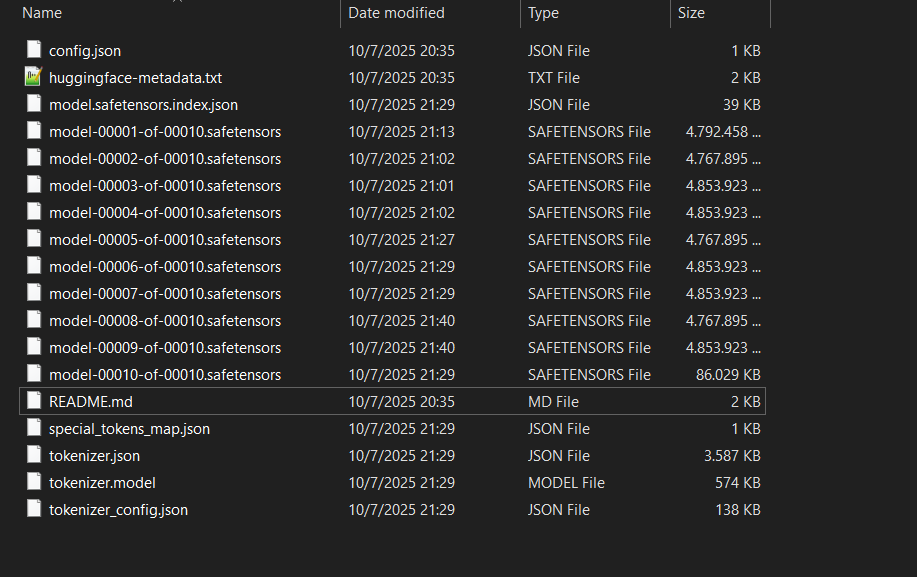Image resolution: width=917 pixels, height=577 pixels.
Task: Select the file name special_tokens_map.json
Action: point(129,429)
